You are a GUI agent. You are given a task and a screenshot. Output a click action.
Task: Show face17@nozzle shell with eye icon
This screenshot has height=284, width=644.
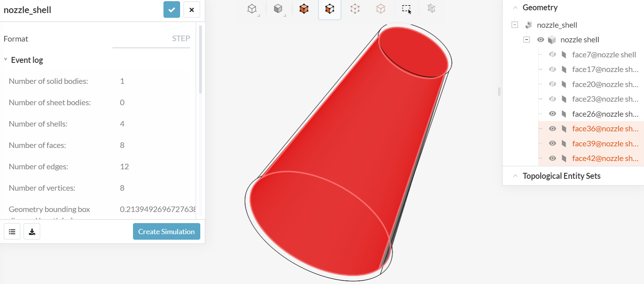[553, 69]
